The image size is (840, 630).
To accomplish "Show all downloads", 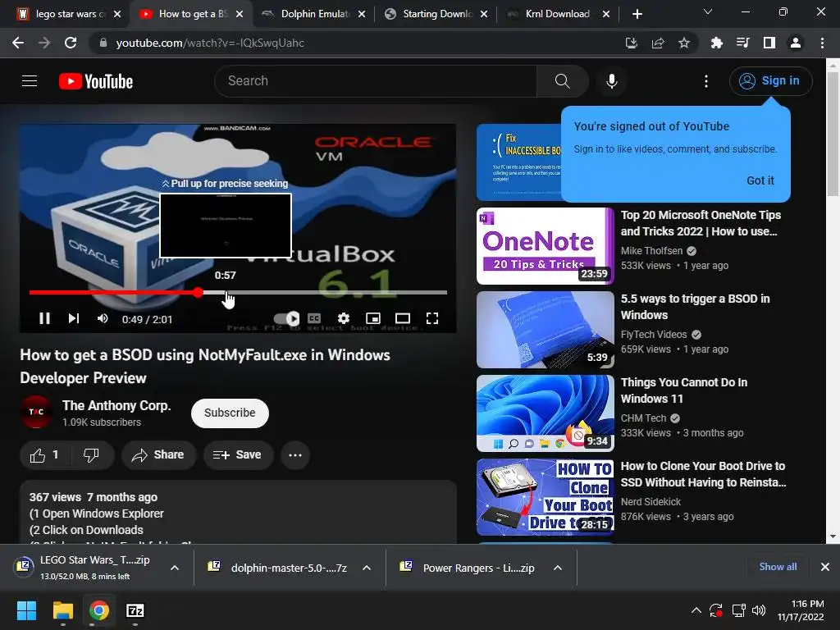I will (778, 567).
